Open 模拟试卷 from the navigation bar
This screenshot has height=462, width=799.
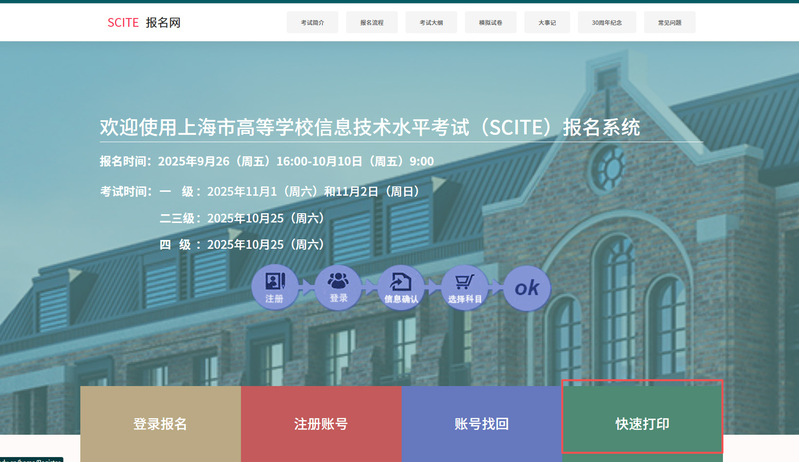click(x=490, y=22)
